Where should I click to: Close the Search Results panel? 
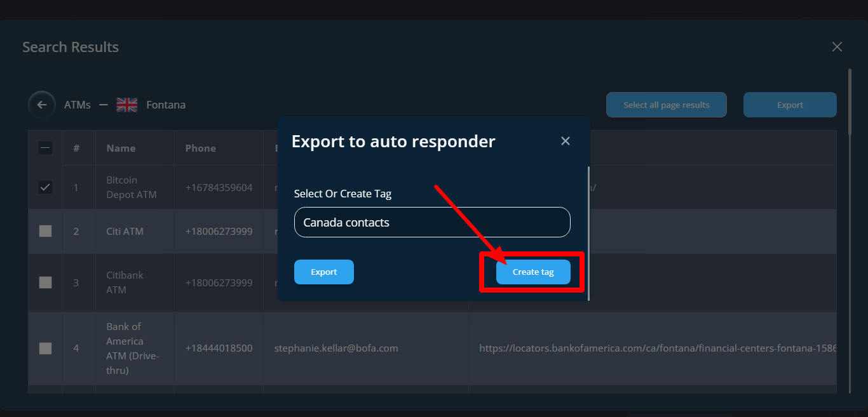(837, 47)
